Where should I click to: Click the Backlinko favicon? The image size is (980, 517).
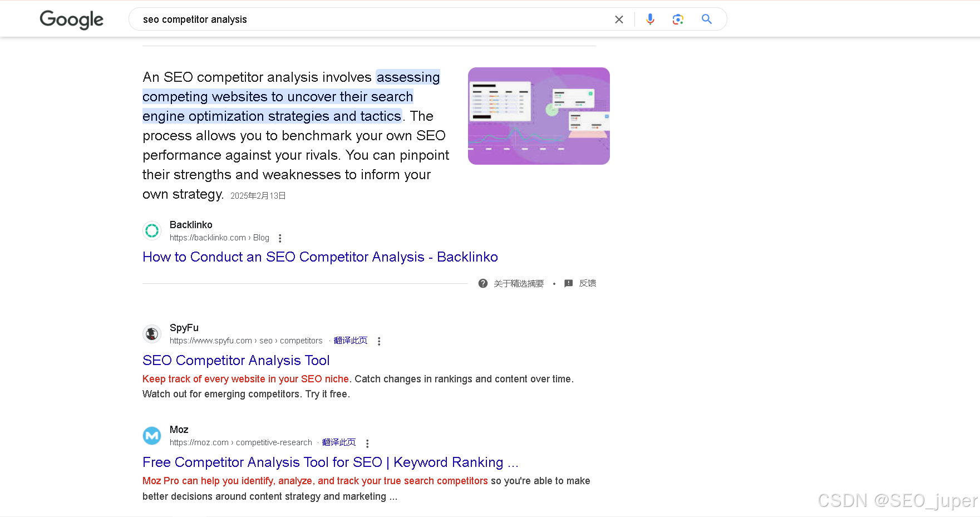pyautogui.click(x=152, y=230)
